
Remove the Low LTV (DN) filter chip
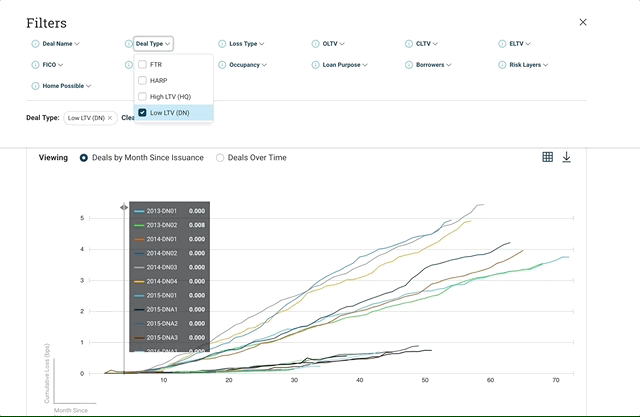[110, 118]
